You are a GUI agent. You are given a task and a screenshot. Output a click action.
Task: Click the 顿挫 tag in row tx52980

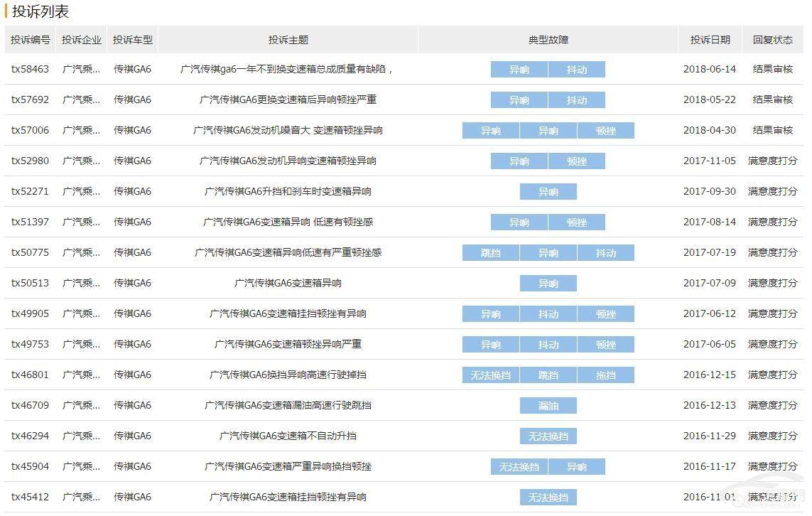click(x=577, y=161)
